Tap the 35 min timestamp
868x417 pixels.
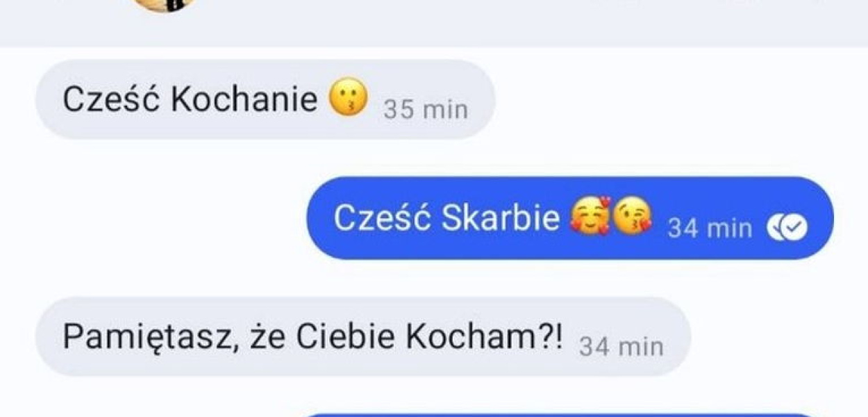point(426,110)
